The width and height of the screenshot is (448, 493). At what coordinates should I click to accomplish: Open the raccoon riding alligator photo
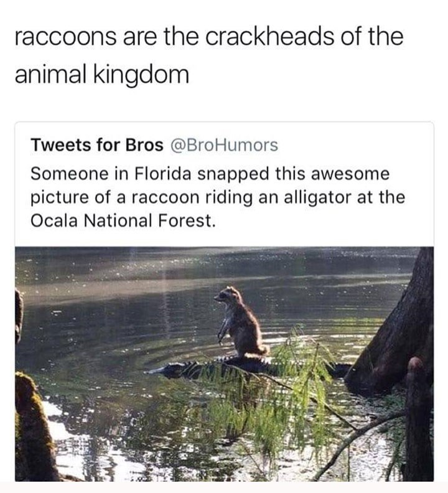coord(224,364)
